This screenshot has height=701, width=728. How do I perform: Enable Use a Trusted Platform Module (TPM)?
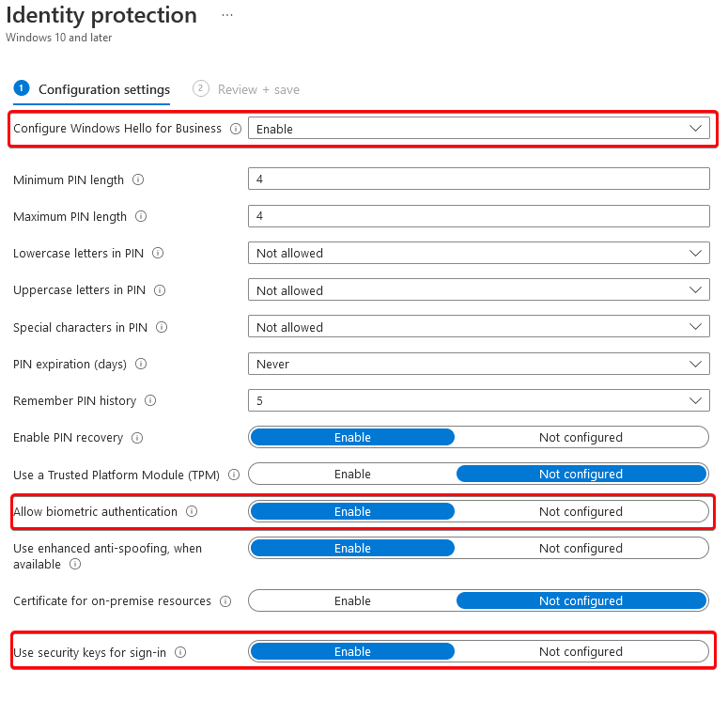(352, 475)
